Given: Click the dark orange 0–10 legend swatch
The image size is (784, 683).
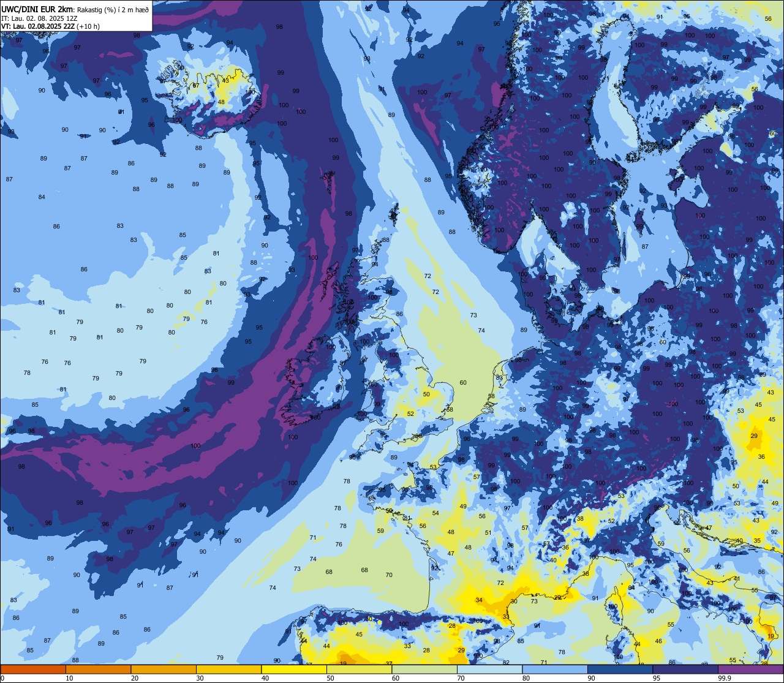Looking at the screenshot, I should (x=33, y=669).
